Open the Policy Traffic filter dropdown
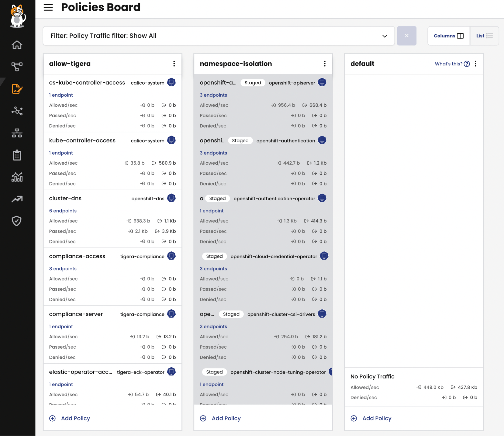 (x=384, y=36)
